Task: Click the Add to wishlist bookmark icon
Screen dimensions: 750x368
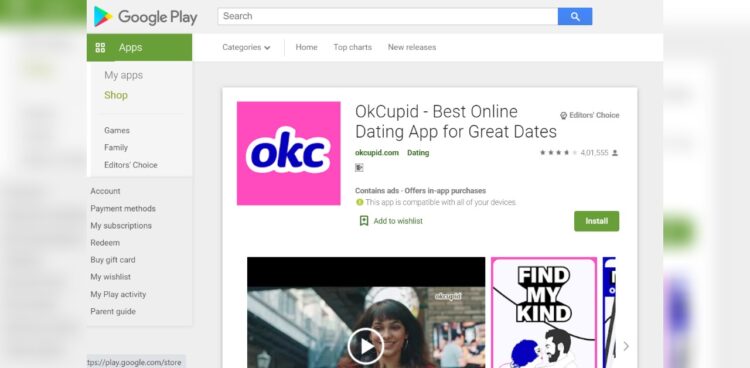Action: 364,221
